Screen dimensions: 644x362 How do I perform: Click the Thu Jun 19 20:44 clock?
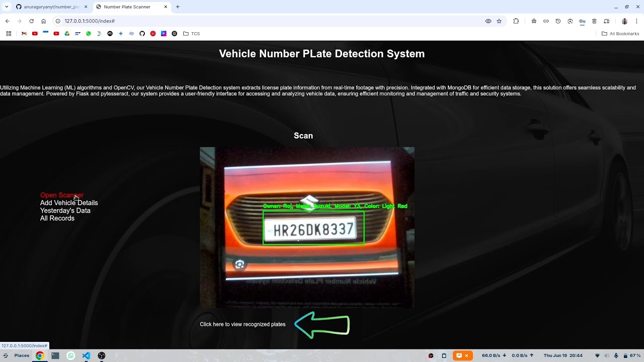coord(563,355)
